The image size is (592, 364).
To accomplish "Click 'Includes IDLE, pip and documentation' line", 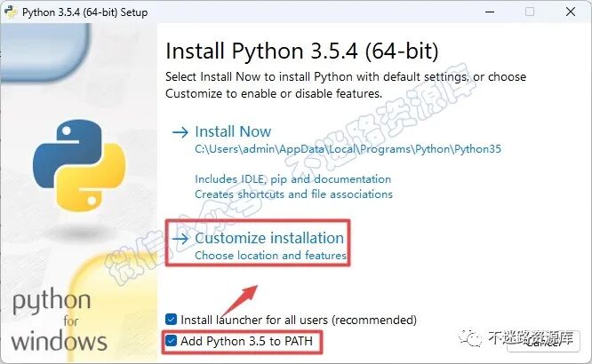I will point(292,179).
